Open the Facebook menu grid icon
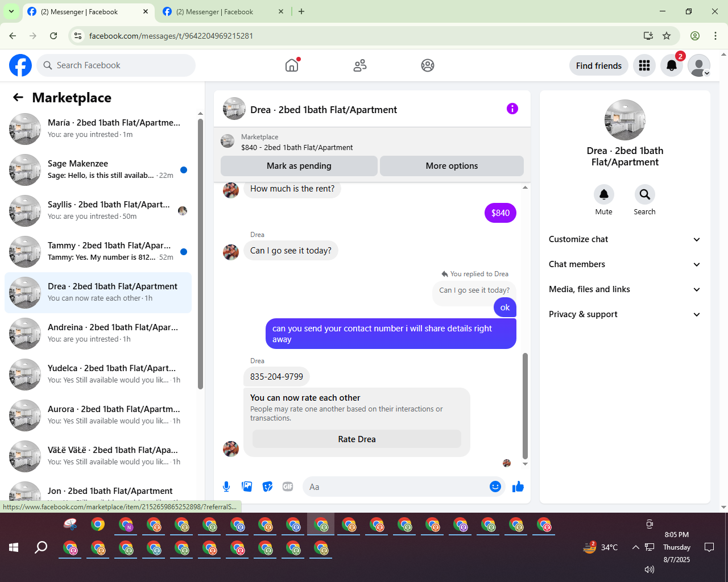This screenshot has height=582, width=728. click(644, 66)
